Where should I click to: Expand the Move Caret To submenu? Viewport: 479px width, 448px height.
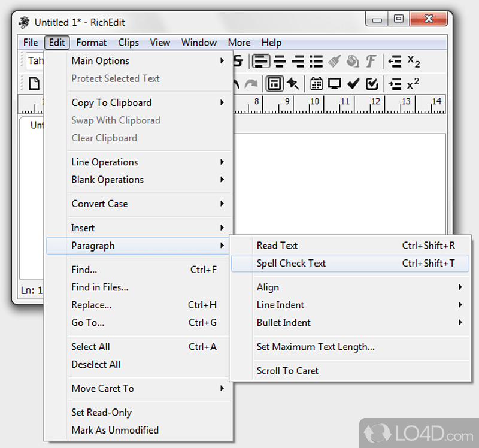click(x=138, y=389)
